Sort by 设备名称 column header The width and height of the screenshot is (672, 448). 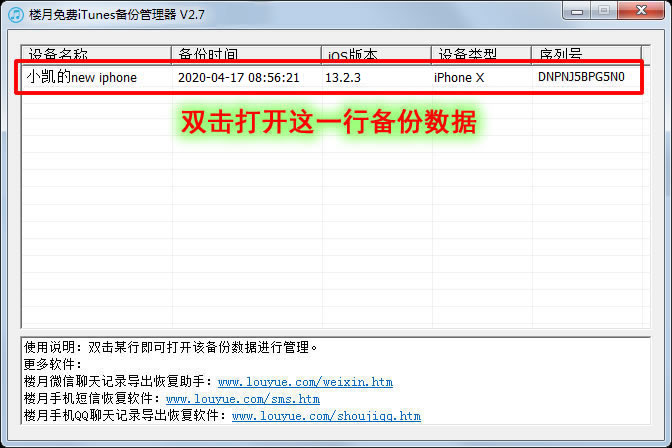(x=96, y=54)
